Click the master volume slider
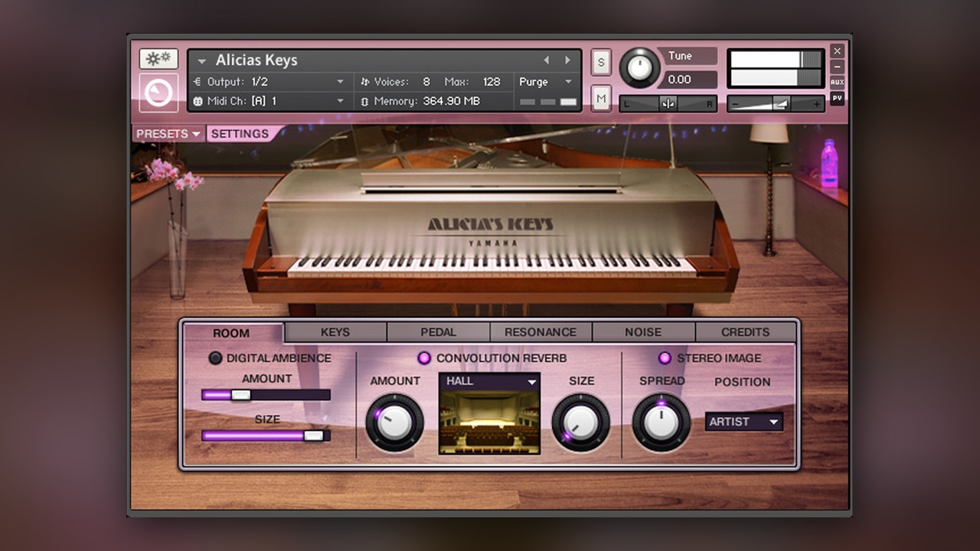The height and width of the screenshot is (551, 980). coord(776,104)
